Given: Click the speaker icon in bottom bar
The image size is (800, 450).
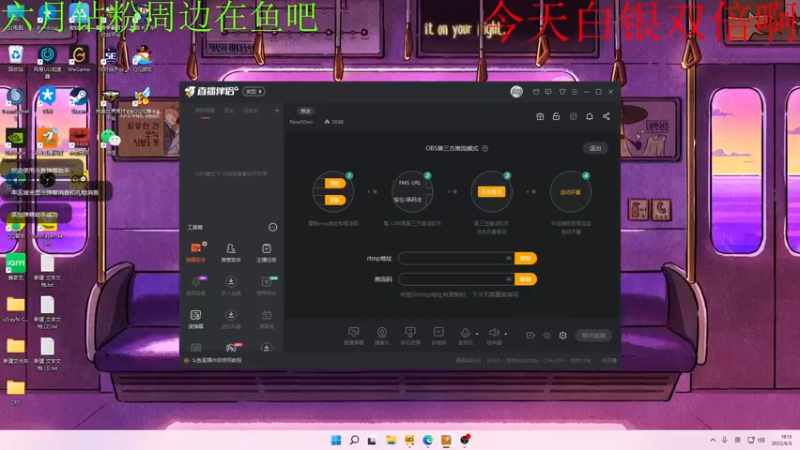Looking at the screenshot, I should 493,333.
